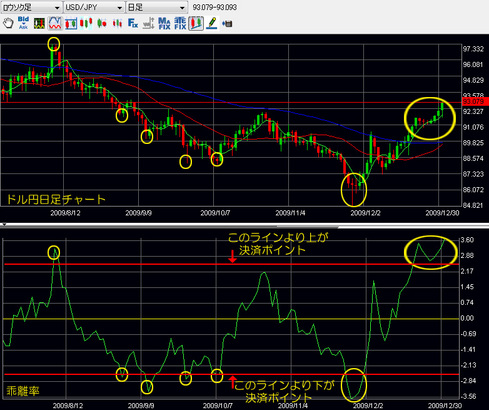Toggle the wavy line indicator button
This screenshot has height=410, width=489.
pos(55,23)
